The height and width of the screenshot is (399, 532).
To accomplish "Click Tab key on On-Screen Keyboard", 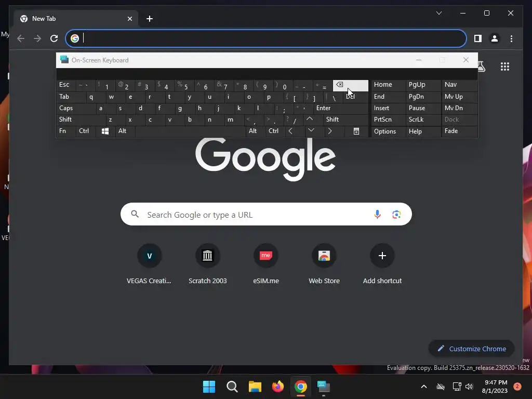I will pos(71,97).
